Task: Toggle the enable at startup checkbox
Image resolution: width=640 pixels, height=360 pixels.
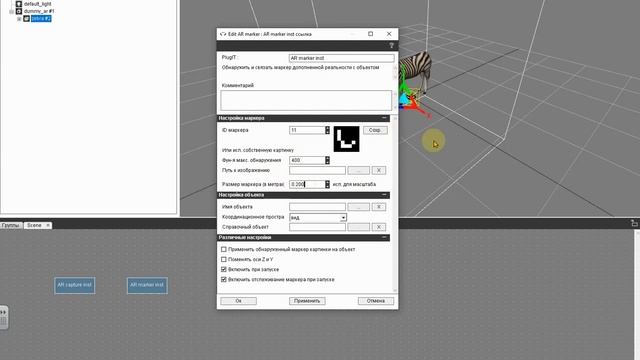Action: click(x=224, y=269)
